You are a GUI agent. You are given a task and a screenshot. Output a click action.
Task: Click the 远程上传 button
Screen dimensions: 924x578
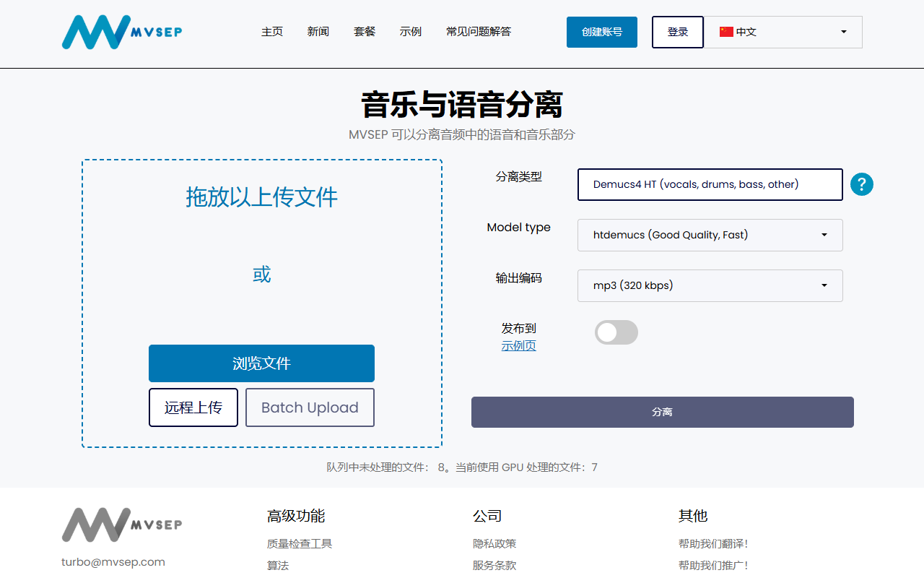[x=193, y=407]
